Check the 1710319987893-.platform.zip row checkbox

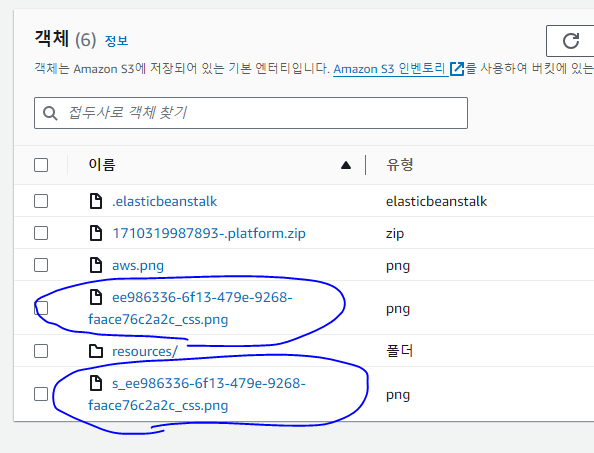coord(41,233)
